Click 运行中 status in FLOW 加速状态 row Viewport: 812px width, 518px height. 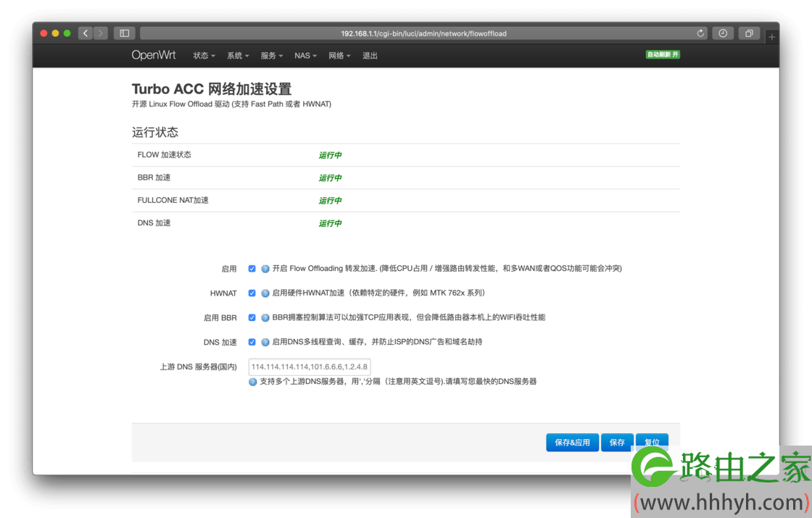(x=330, y=155)
